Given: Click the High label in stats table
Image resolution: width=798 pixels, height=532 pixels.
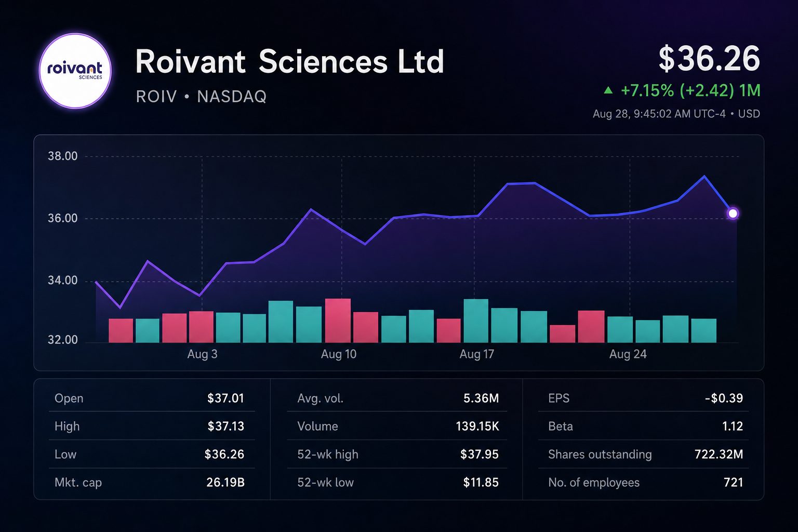Looking at the screenshot, I should (67, 427).
